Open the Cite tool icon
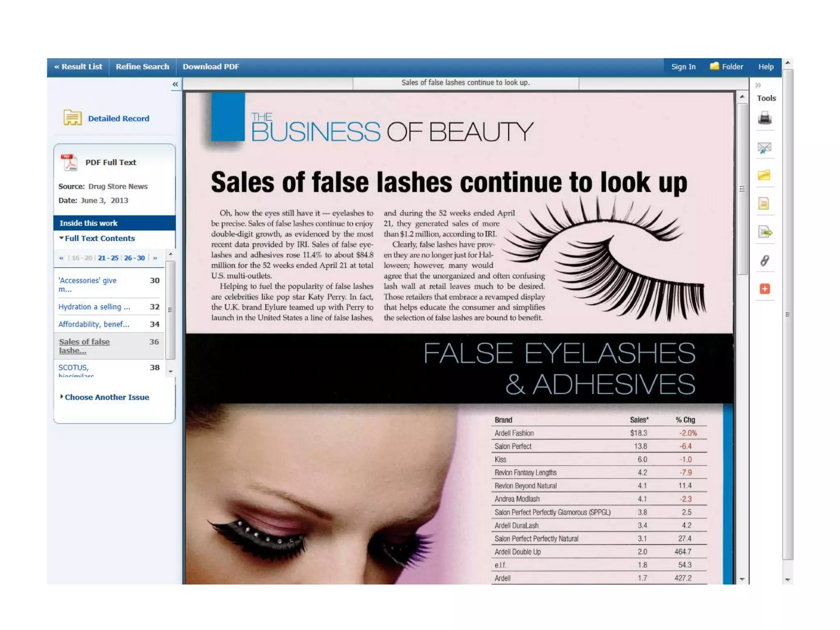The height and width of the screenshot is (630, 840). [764, 204]
